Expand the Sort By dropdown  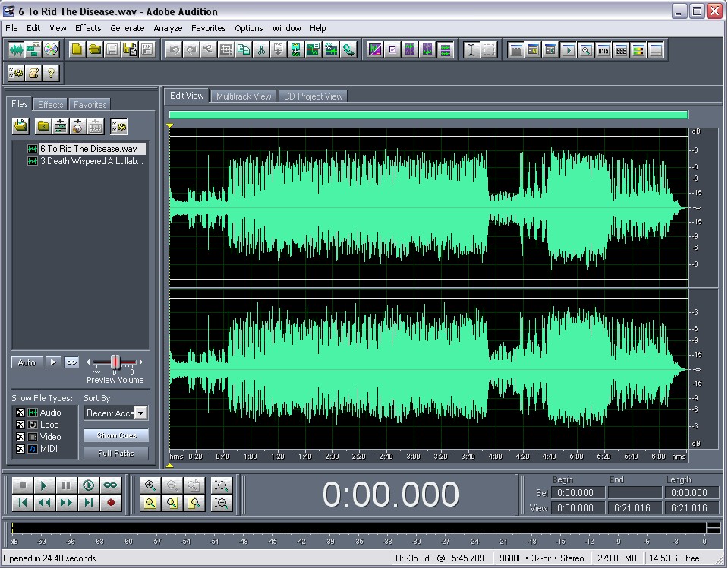(140, 413)
